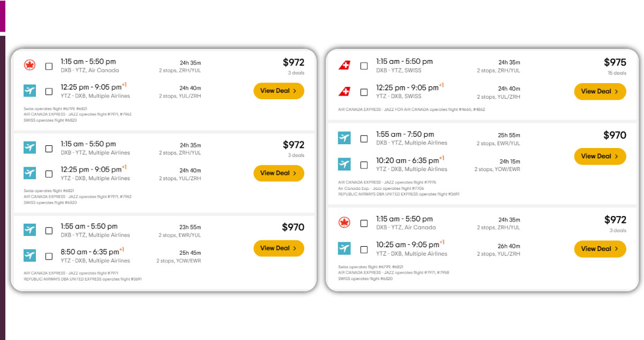Click the plane icon on the 12:25 pm Multiple Airlines return
The image size is (644, 340).
(x=29, y=90)
